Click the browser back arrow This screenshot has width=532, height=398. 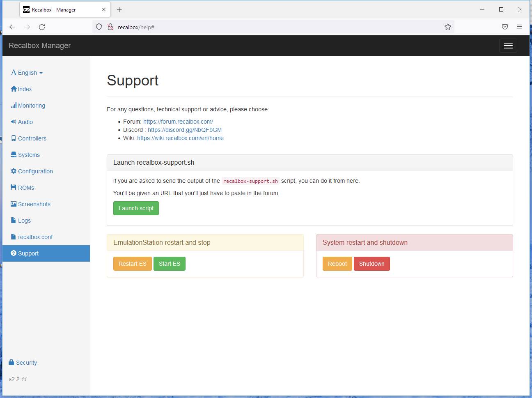[x=12, y=27]
